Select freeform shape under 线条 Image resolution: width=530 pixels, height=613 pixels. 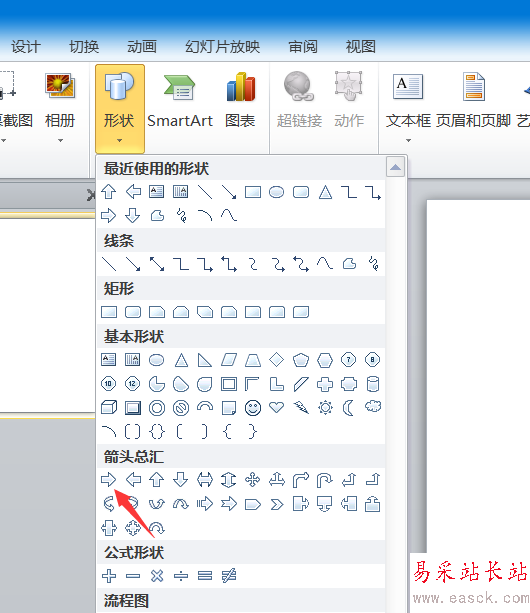349,264
